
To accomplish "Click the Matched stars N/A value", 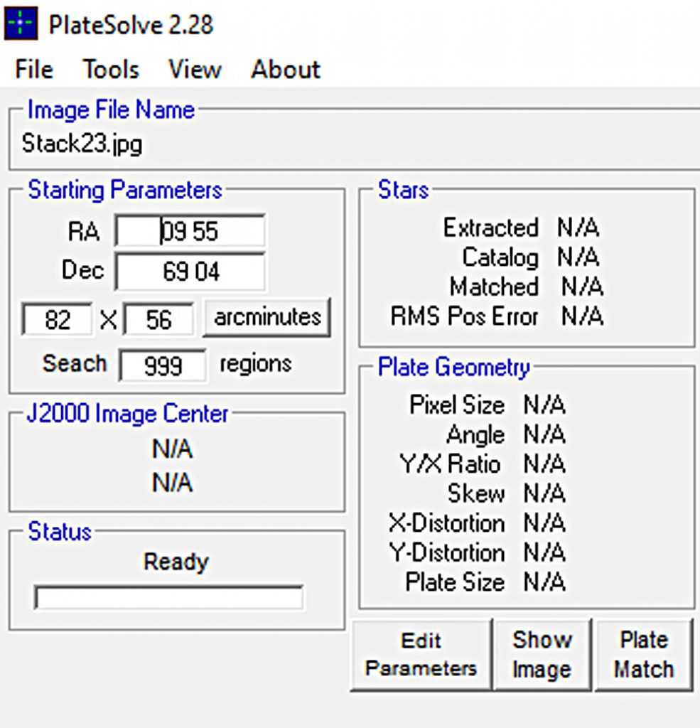I will (582, 287).
